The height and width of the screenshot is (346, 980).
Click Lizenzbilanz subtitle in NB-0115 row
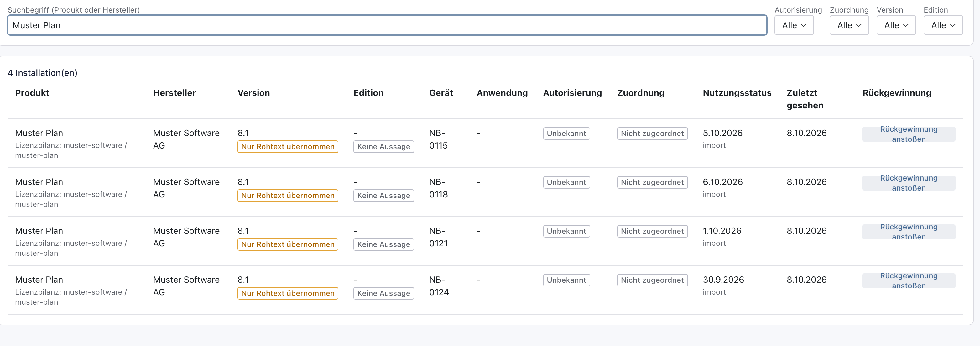pos(71,150)
